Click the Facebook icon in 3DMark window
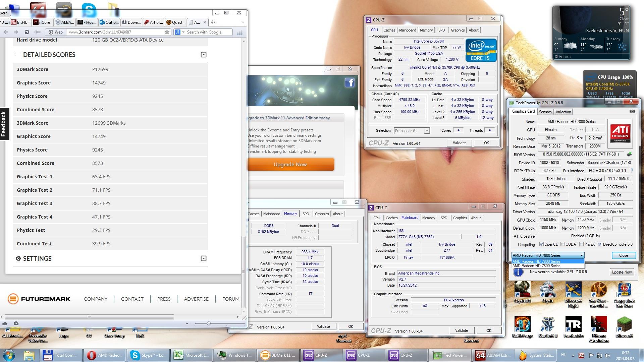Screen dimensions: 644x362 click(350, 82)
